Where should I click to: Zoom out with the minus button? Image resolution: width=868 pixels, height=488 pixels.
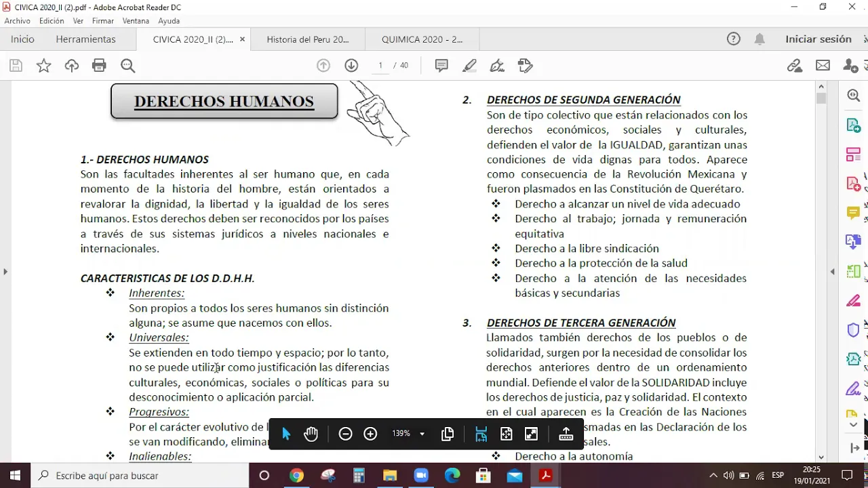(345, 434)
